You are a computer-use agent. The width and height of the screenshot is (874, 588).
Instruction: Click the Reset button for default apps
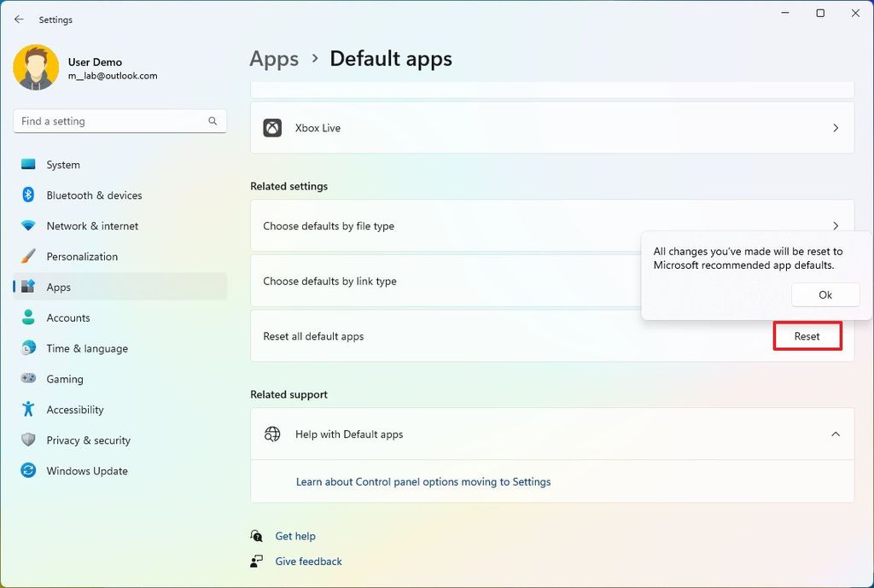[x=807, y=336]
